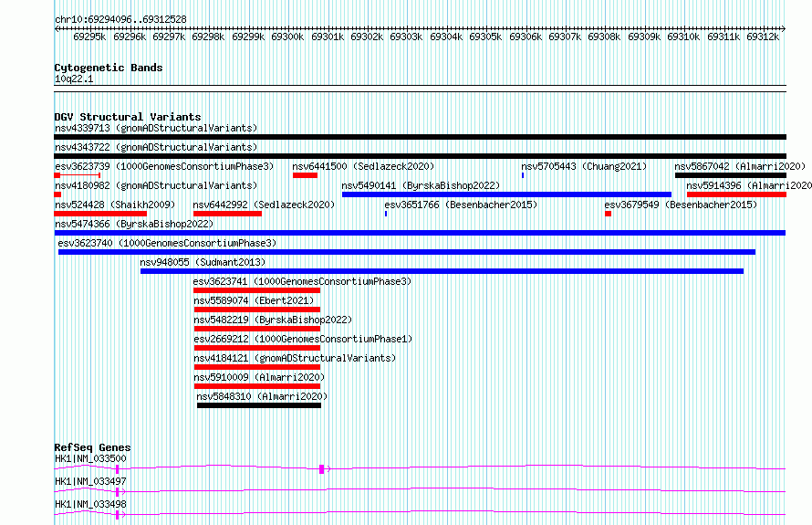This screenshot has width=812, height=525.
Task: Click red bar of nsv5910009
Action: tap(257, 386)
